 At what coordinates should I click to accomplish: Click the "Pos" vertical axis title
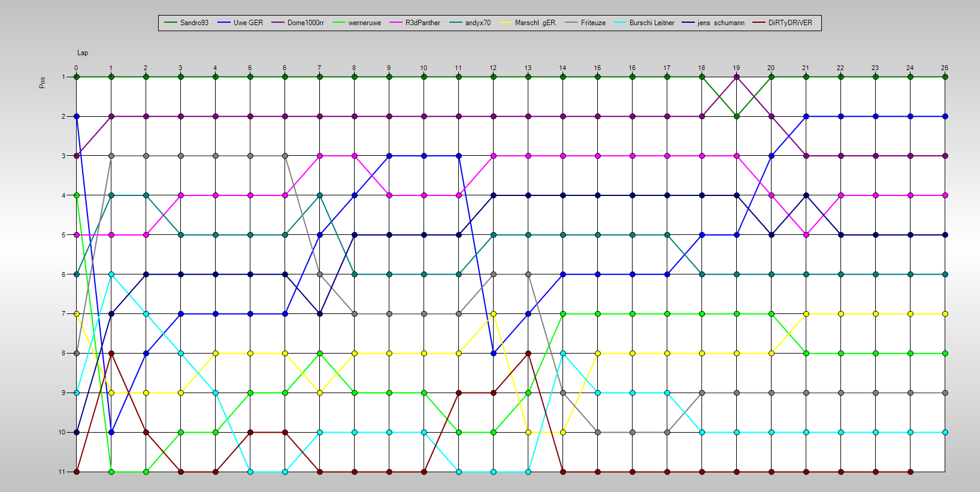tap(42, 83)
